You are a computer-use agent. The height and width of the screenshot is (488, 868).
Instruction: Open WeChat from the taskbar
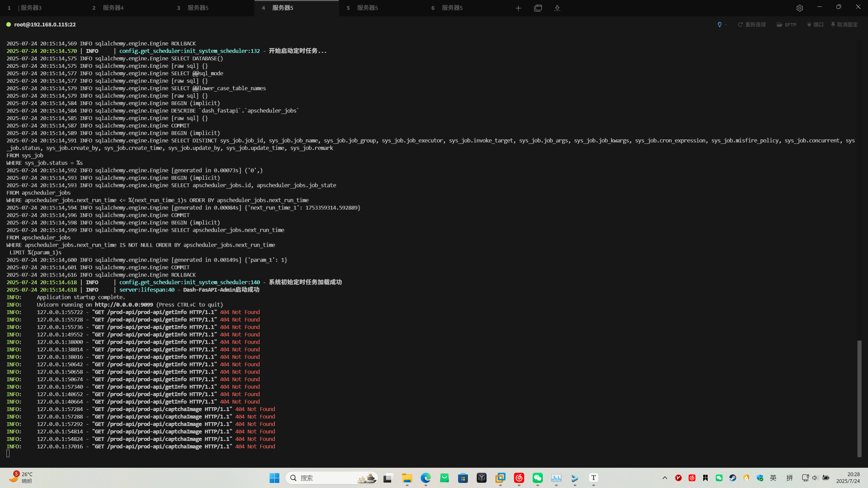[x=537, y=478]
